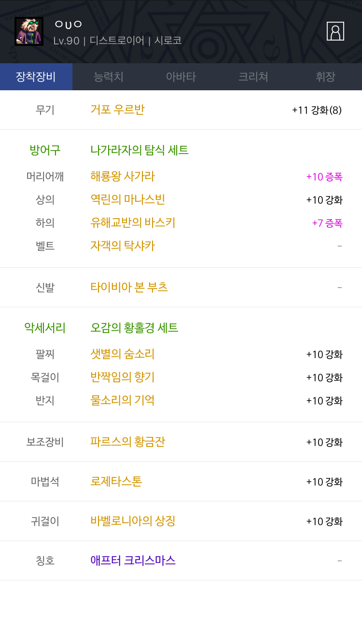The width and height of the screenshot is (362, 644).
Task: Select magic stone 로제타스톤
Action: (116, 481)
